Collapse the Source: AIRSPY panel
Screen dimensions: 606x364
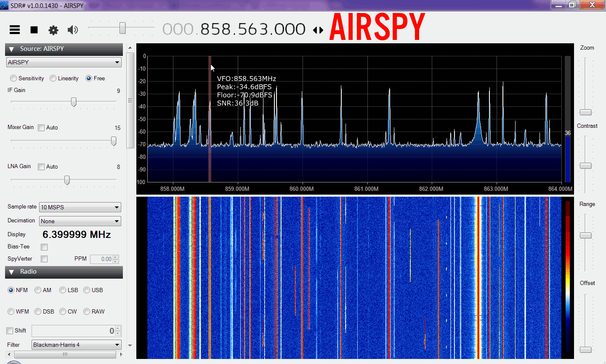coord(11,49)
